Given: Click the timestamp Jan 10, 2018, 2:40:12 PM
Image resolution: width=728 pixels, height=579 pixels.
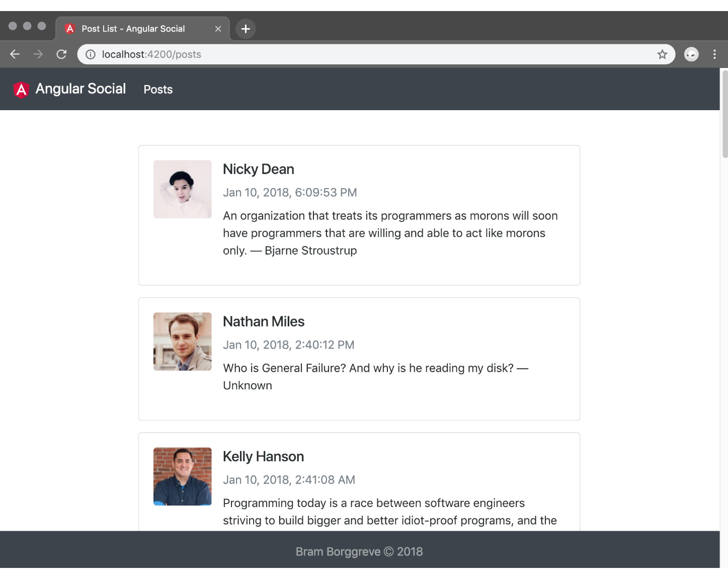Looking at the screenshot, I should tap(289, 345).
